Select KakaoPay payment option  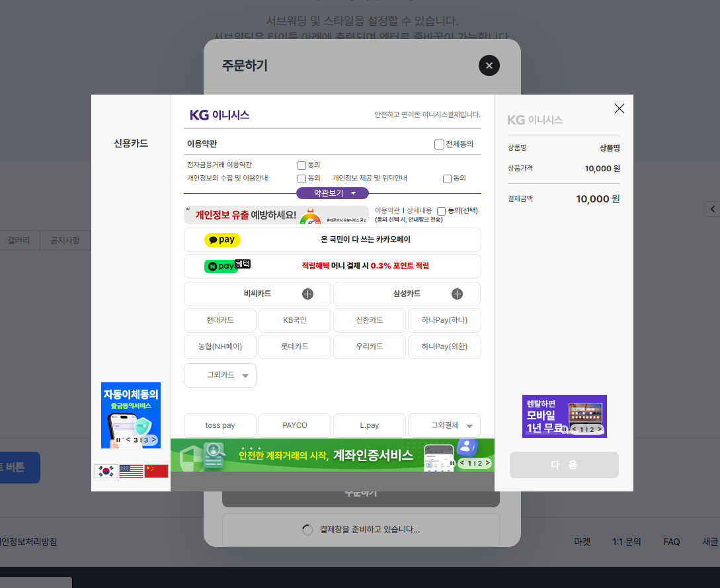[333, 240]
